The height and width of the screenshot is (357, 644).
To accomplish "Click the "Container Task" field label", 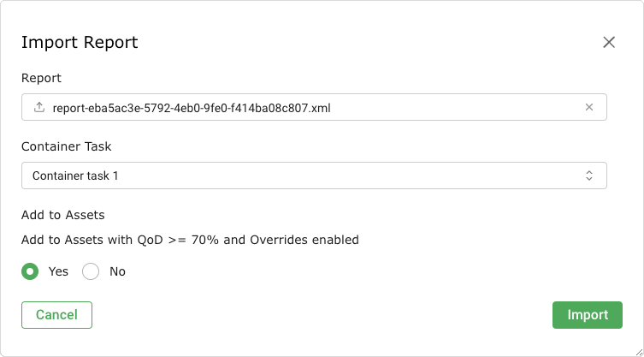I will coord(67,146).
